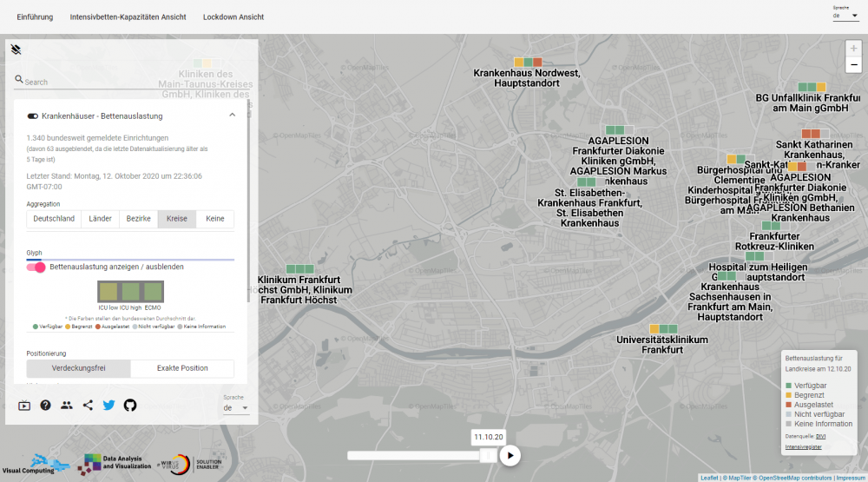Screen dimensions: 868x482
Task: Zoom out the map with minus button
Action: click(853, 65)
